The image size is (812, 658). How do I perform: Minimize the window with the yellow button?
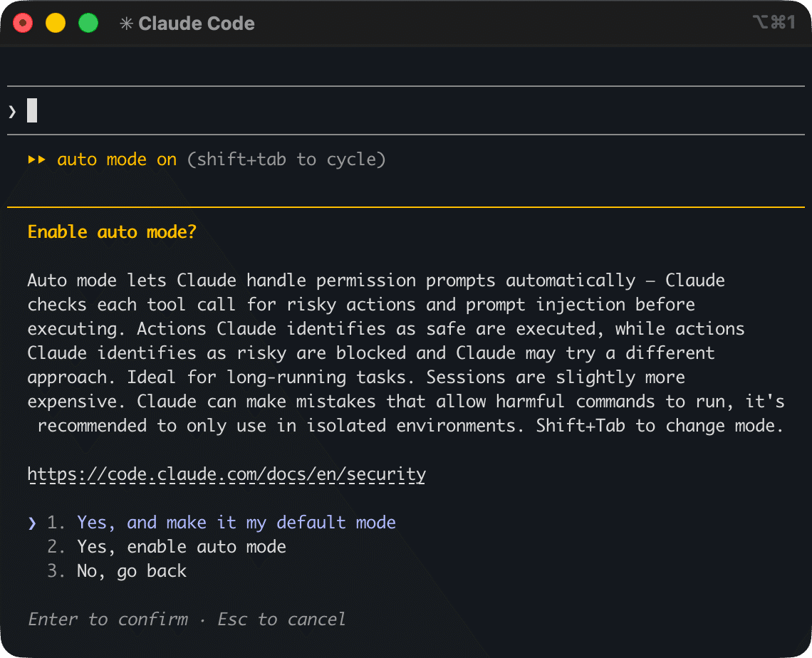pyautogui.click(x=56, y=23)
